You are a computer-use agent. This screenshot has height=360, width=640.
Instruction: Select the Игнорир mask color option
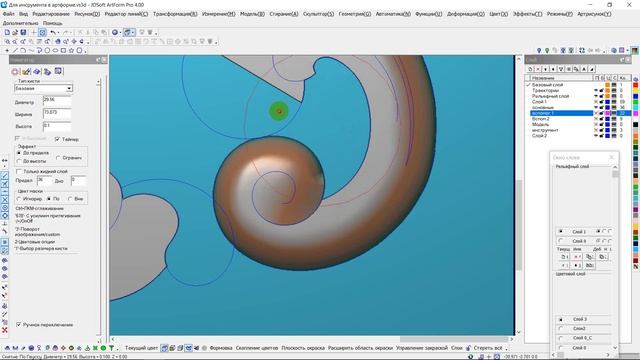(x=19, y=199)
